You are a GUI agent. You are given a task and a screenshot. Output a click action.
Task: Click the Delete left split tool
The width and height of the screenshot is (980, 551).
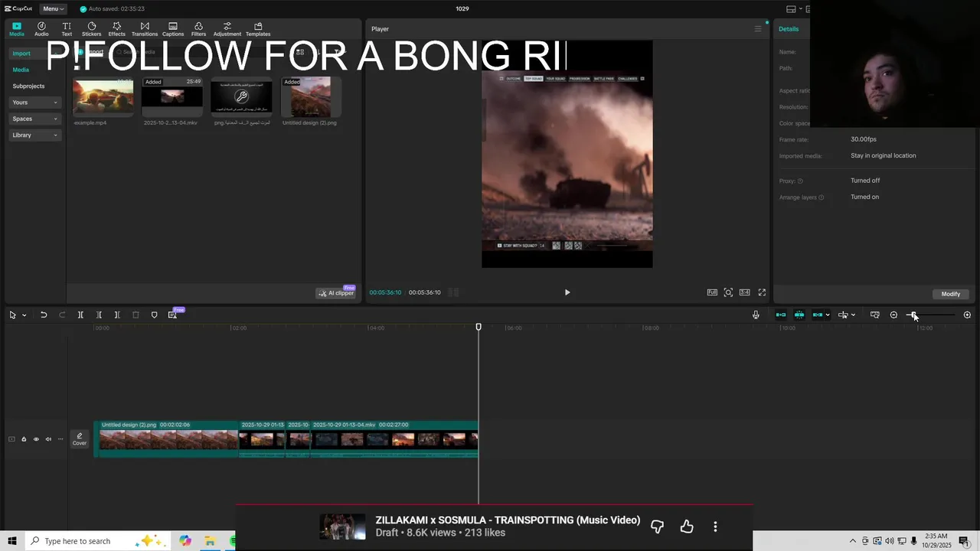[x=99, y=315]
